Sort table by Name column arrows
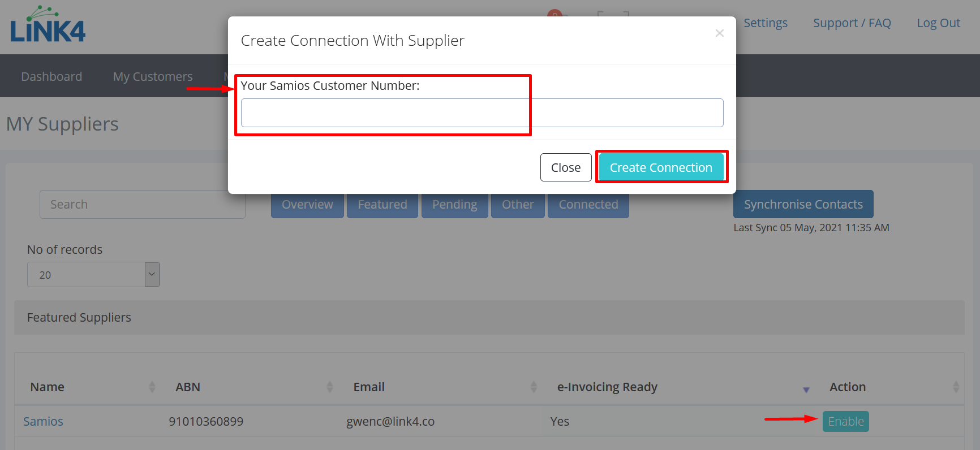The width and height of the screenshot is (980, 450). 152,387
